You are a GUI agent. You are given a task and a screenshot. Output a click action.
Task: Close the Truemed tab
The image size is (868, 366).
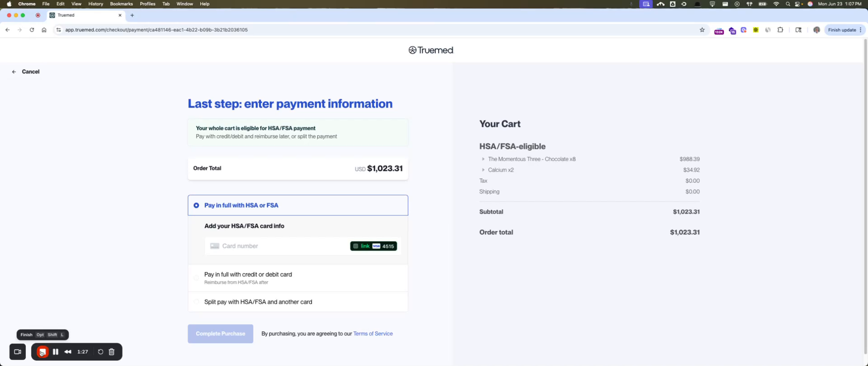[x=120, y=15]
